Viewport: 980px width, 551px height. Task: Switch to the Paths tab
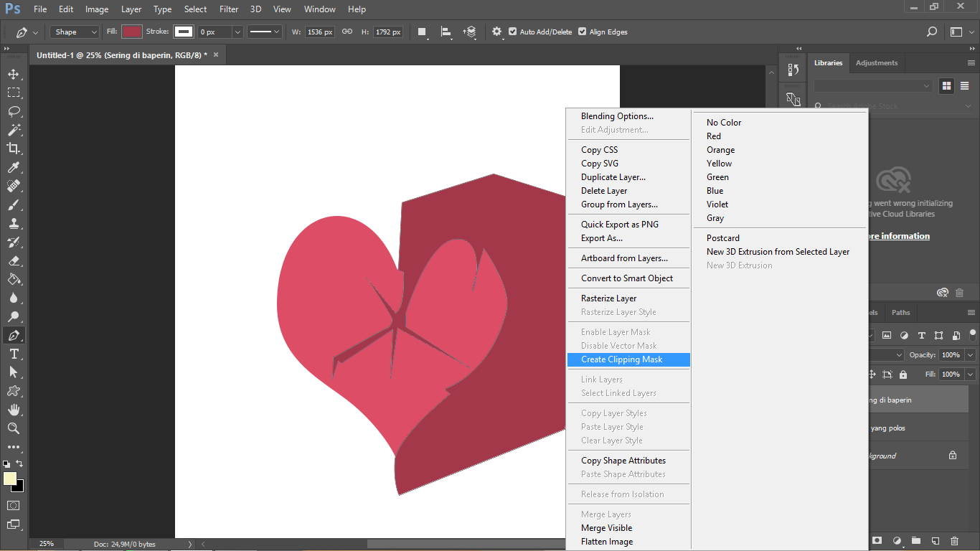tap(900, 312)
